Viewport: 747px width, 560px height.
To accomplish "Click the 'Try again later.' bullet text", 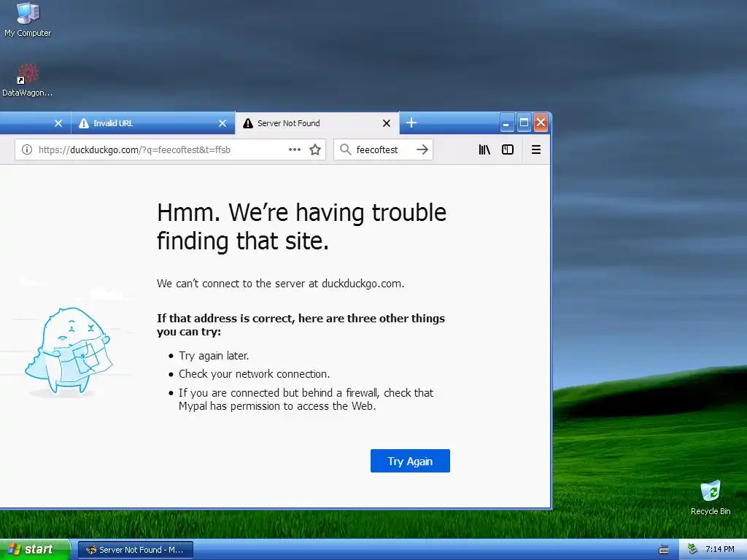I will point(214,356).
